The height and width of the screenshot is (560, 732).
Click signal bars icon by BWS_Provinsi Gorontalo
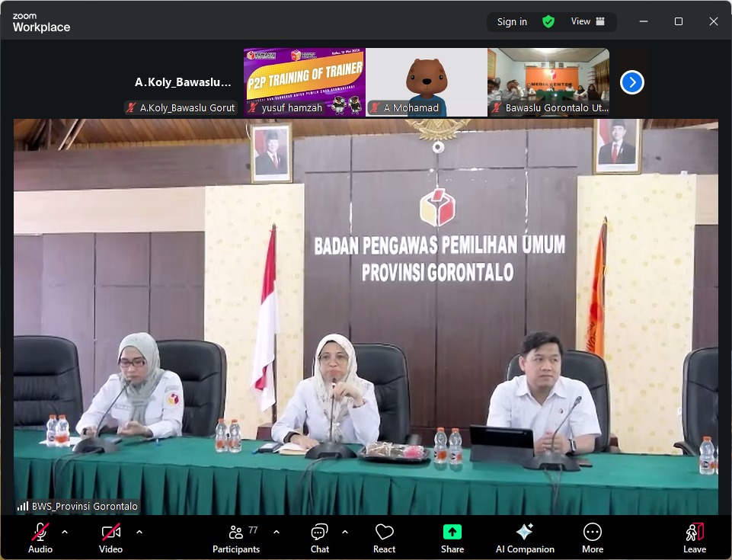22,507
